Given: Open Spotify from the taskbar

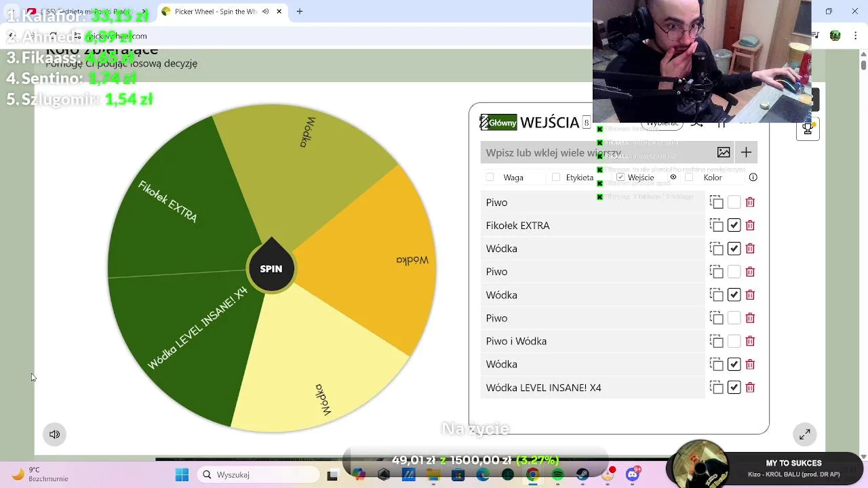Looking at the screenshot, I should pyautogui.click(x=557, y=474).
